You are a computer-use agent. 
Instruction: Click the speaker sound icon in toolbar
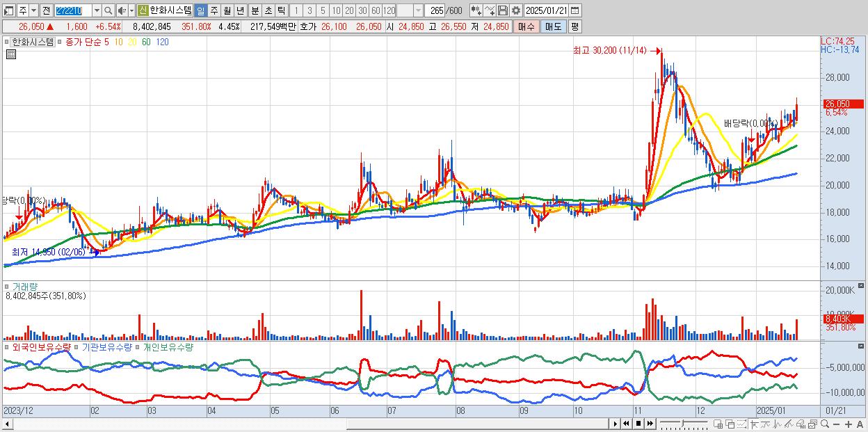click(x=122, y=10)
